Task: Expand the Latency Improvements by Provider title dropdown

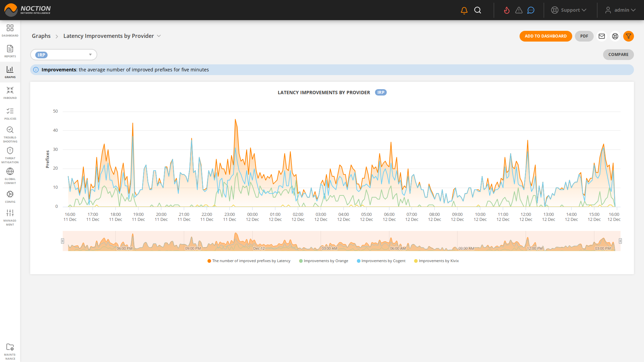Action: tap(159, 36)
